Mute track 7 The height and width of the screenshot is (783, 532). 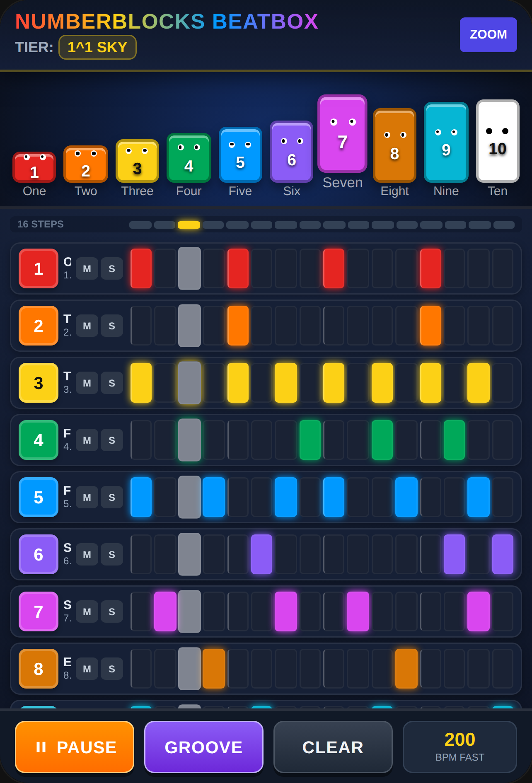87,611
